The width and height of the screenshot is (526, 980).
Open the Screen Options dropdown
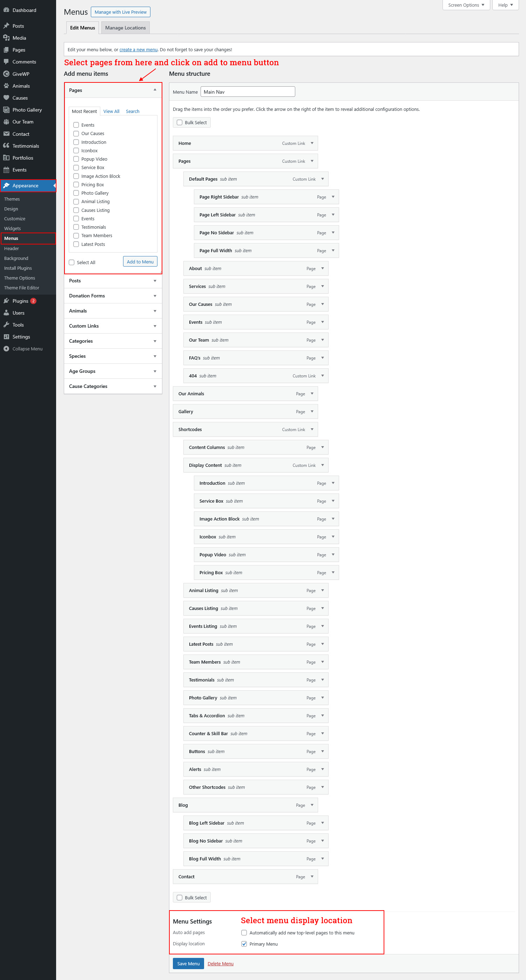point(466,5)
